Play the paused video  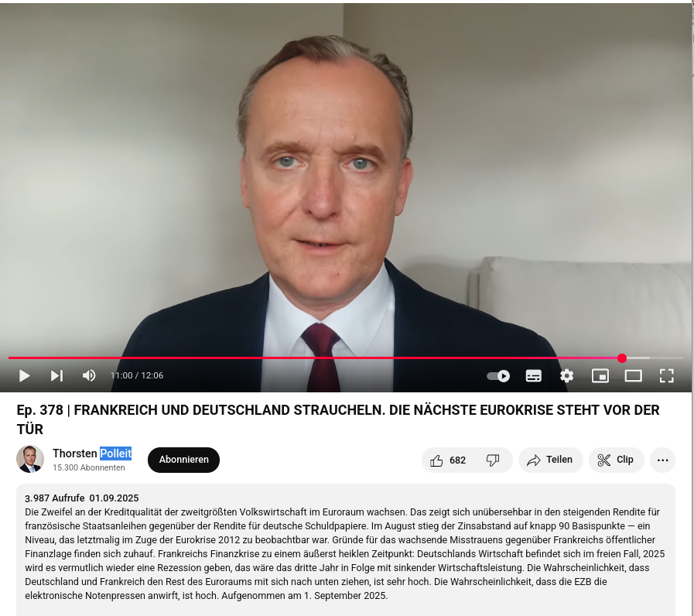pos(24,376)
